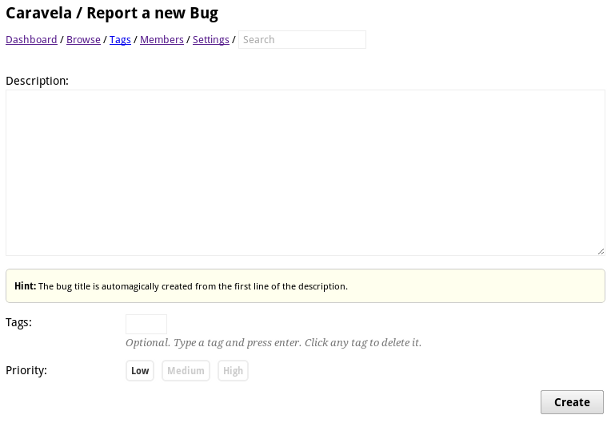The image size is (611, 423).
Task: Click the Description field label
Action: tap(37, 80)
